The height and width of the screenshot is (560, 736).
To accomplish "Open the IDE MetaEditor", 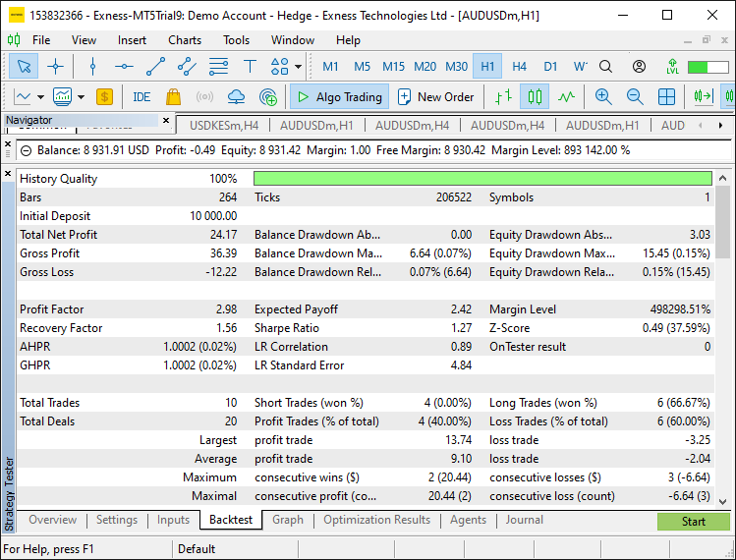I will [142, 97].
